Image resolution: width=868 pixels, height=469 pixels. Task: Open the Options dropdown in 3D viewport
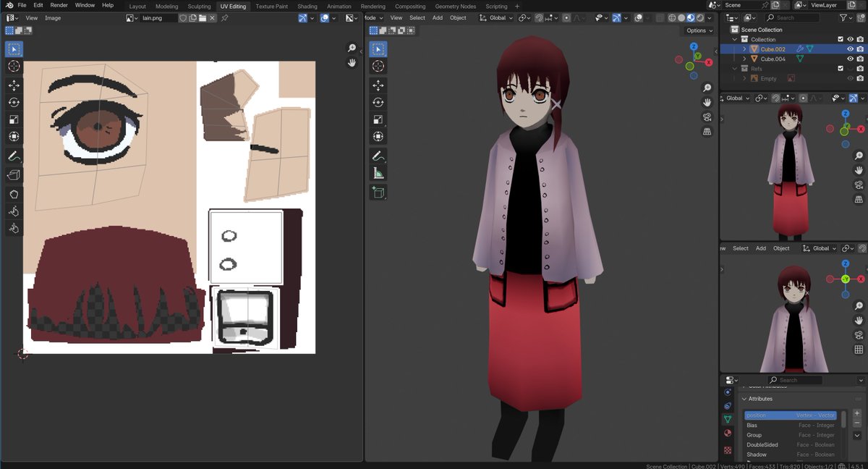pos(699,30)
